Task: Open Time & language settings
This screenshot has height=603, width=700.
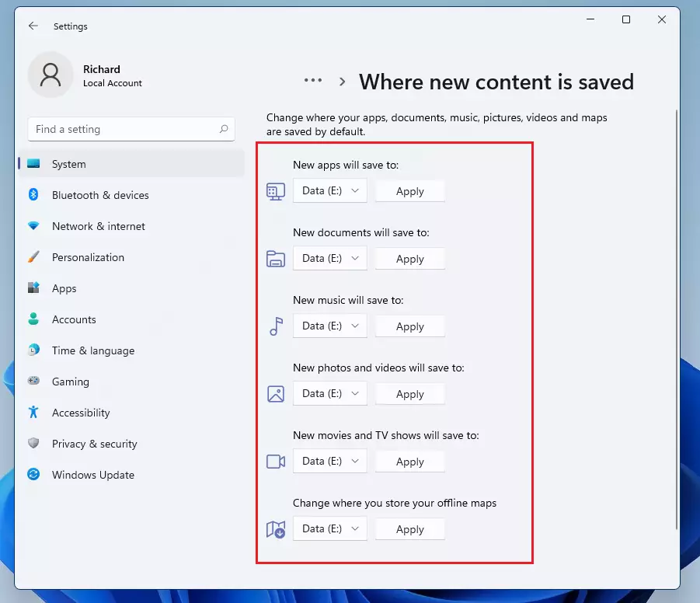Action: pyautogui.click(x=131, y=350)
